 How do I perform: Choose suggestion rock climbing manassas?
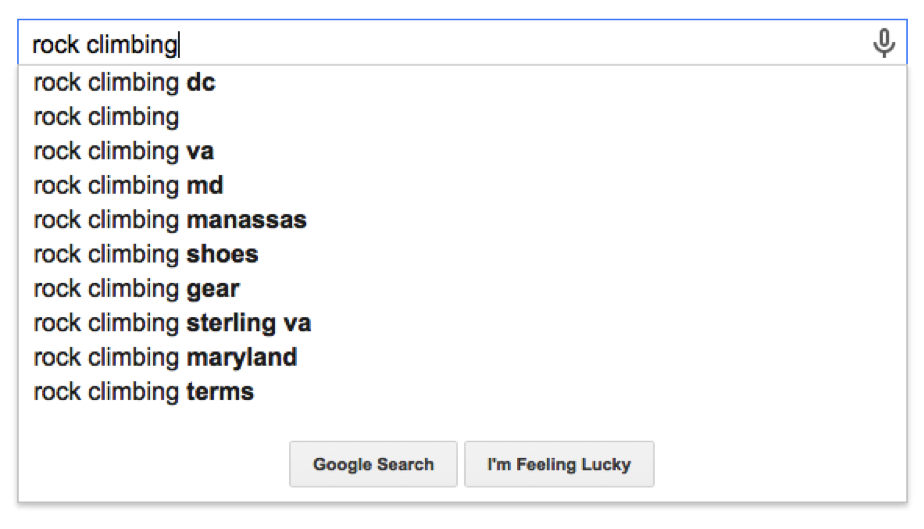(462, 220)
